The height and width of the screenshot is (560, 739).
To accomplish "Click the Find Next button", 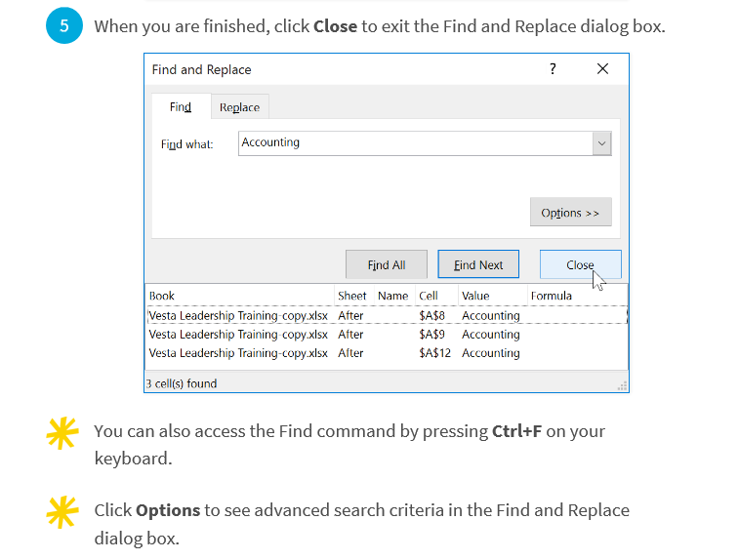I will [x=478, y=264].
